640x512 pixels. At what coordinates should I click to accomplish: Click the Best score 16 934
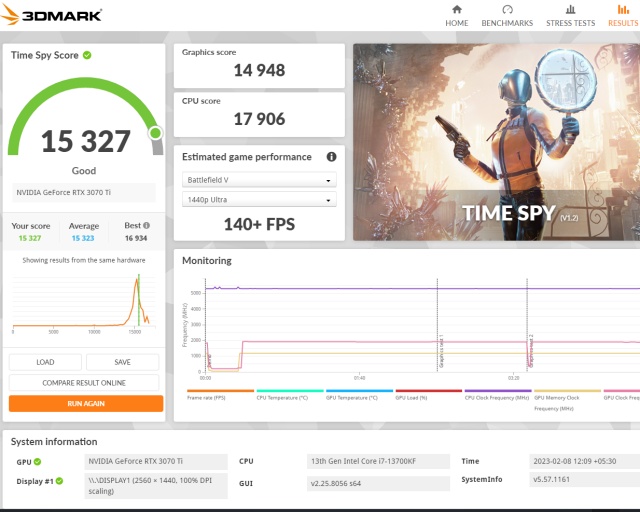136,238
